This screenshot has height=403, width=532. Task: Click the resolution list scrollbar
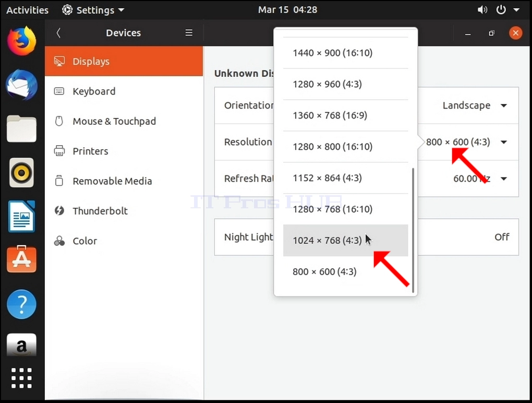coord(413,230)
